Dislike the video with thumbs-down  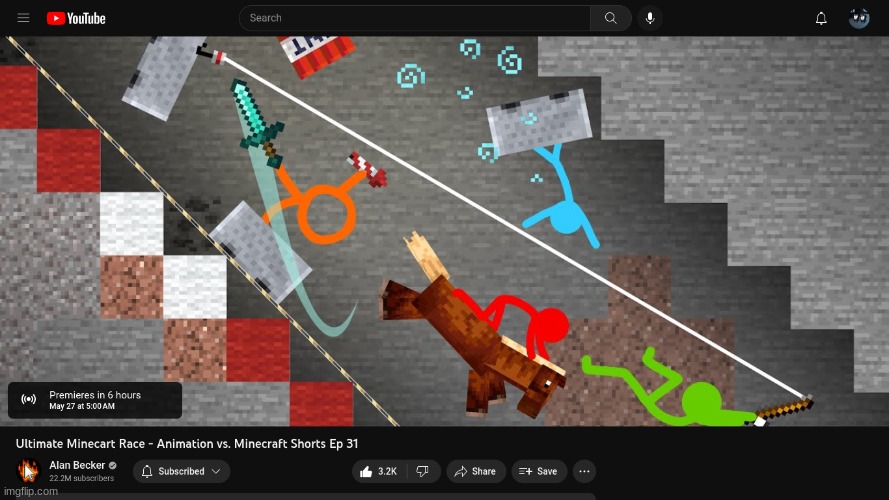click(x=423, y=471)
